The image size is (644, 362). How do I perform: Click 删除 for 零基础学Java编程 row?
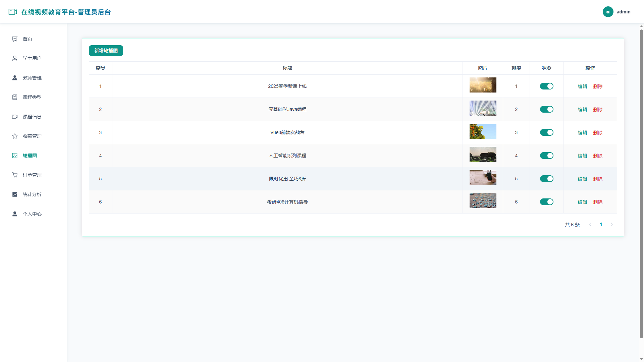[x=598, y=109]
